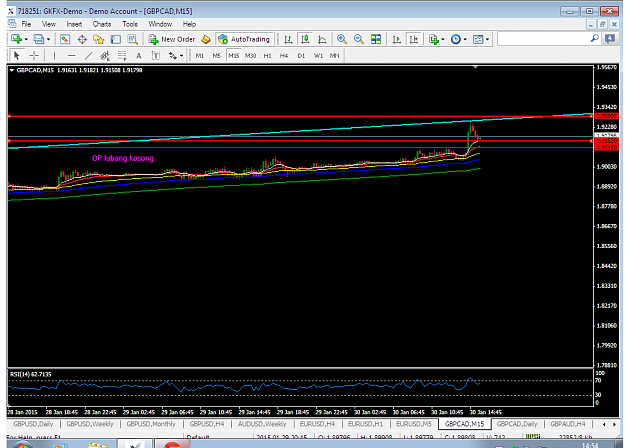625x448 pixels.
Task: Select the Cursor arrow tool
Action: click(17, 55)
